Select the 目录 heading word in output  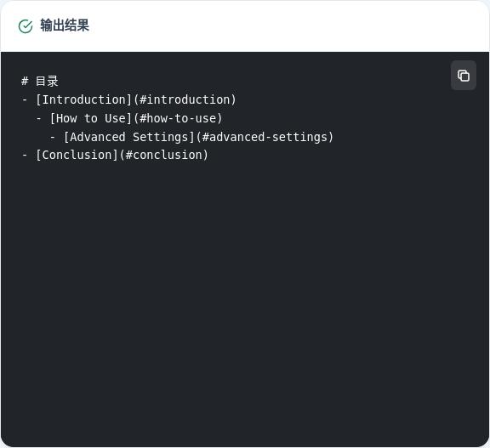pyautogui.click(x=47, y=81)
